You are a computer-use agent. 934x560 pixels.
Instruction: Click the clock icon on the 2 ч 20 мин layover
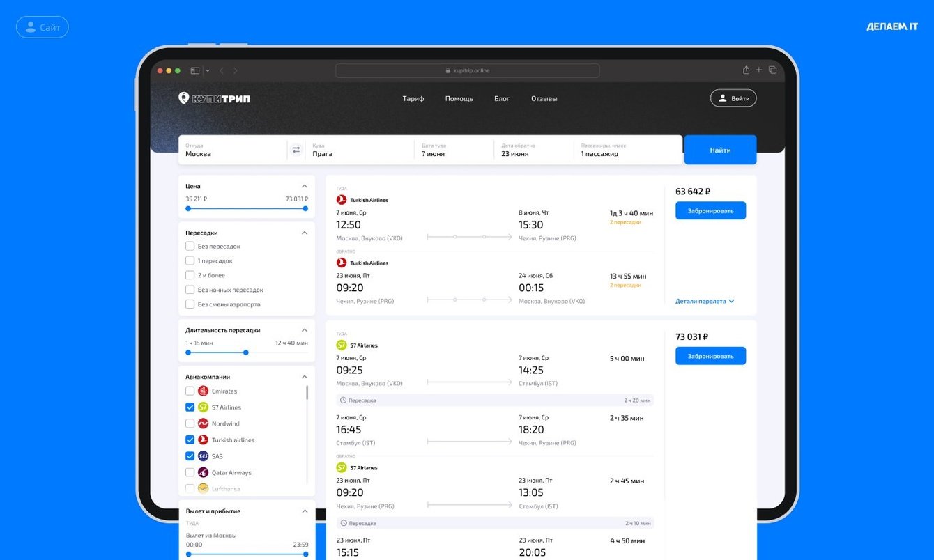point(343,400)
